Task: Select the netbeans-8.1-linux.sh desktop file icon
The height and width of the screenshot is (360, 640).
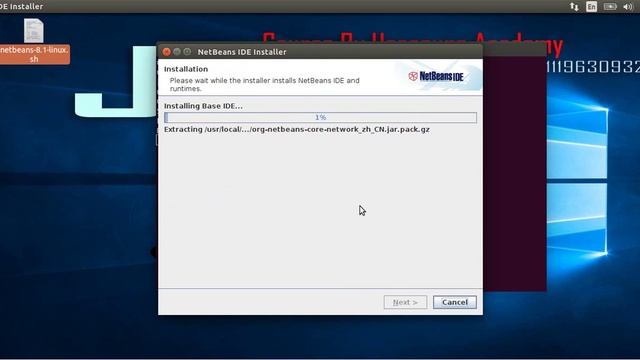Action: pos(33,31)
